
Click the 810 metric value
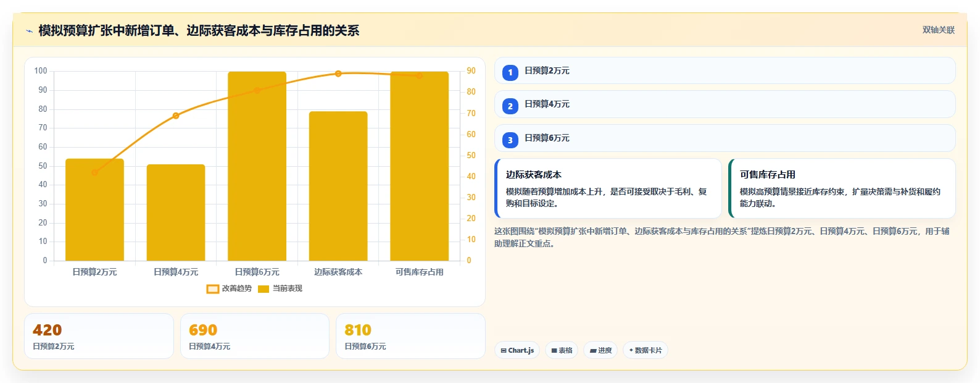click(x=358, y=330)
